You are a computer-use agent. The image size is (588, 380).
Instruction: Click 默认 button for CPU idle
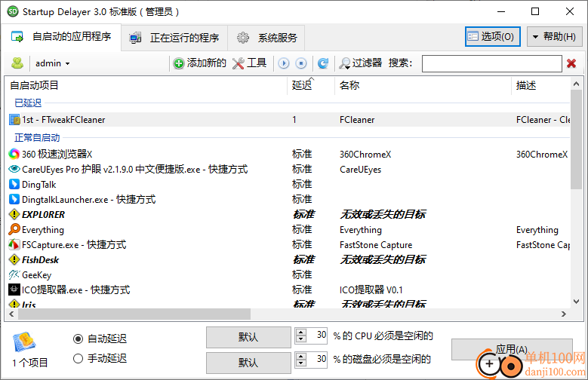248,337
